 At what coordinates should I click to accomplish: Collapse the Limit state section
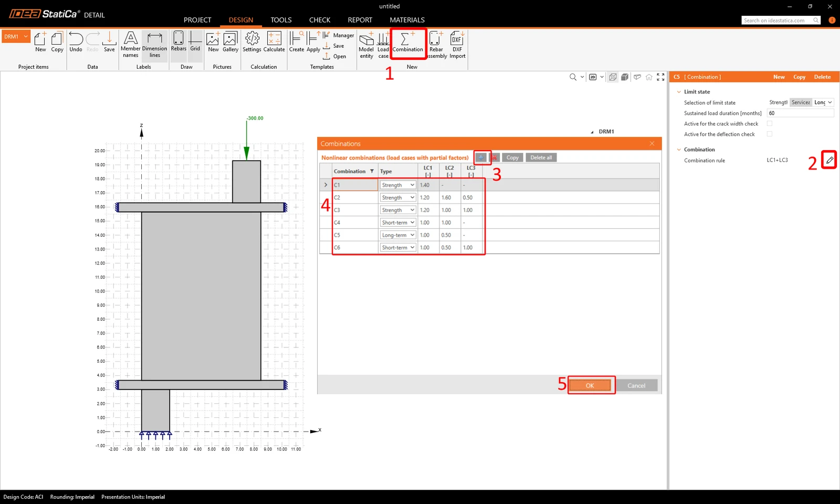tap(679, 92)
